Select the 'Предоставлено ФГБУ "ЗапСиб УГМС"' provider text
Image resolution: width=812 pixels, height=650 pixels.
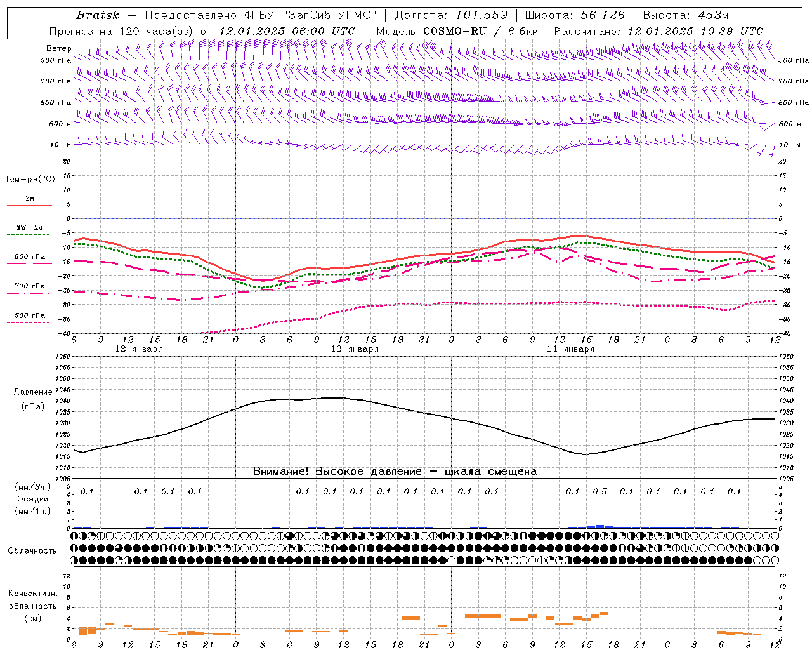pyautogui.click(x=261, y=15)
